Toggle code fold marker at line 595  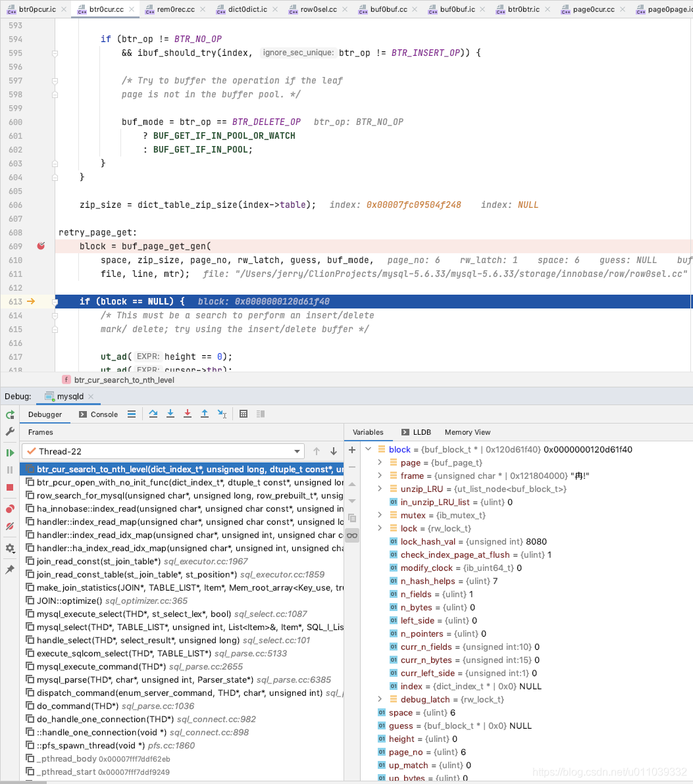tap(55, 53)
